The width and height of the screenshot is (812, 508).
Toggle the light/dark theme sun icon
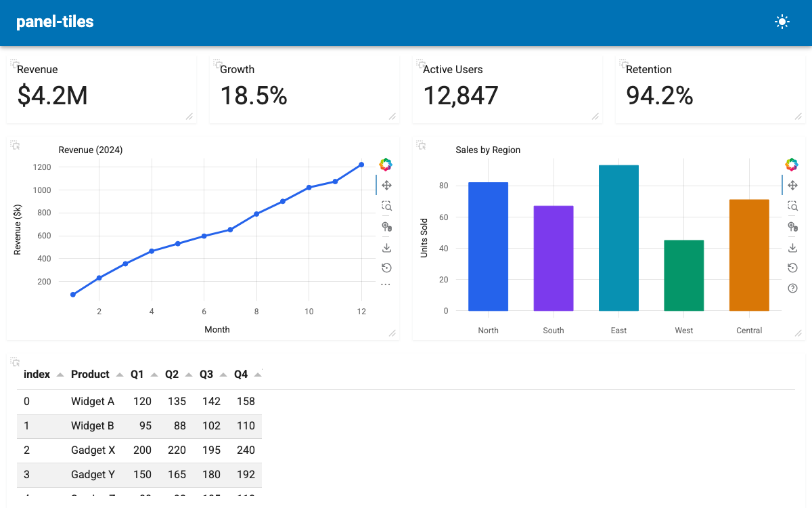(x=782, y=22)
